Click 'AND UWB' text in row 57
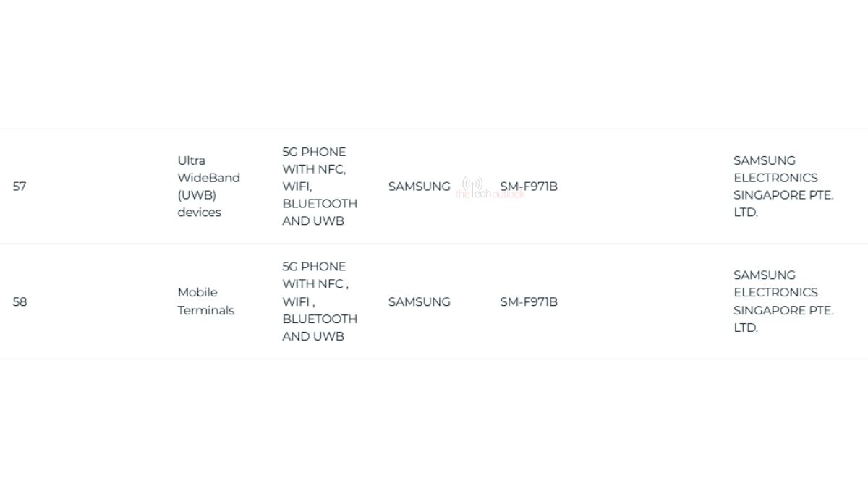 click(x=313, y=221)
